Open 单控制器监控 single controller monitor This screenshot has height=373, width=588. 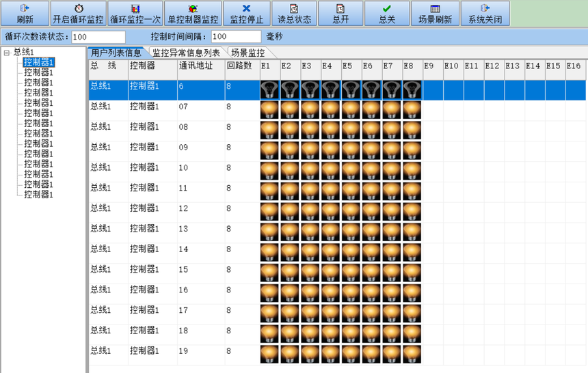(193, 14)
